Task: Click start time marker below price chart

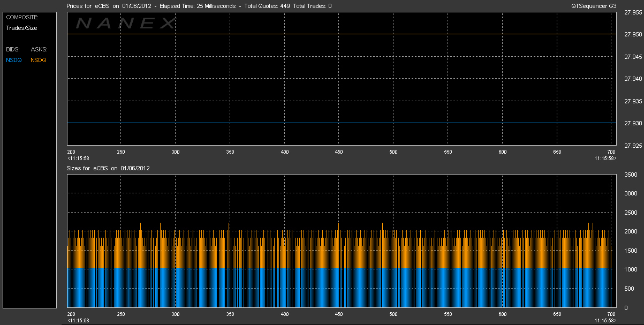Action: click(x=78, y=158)
